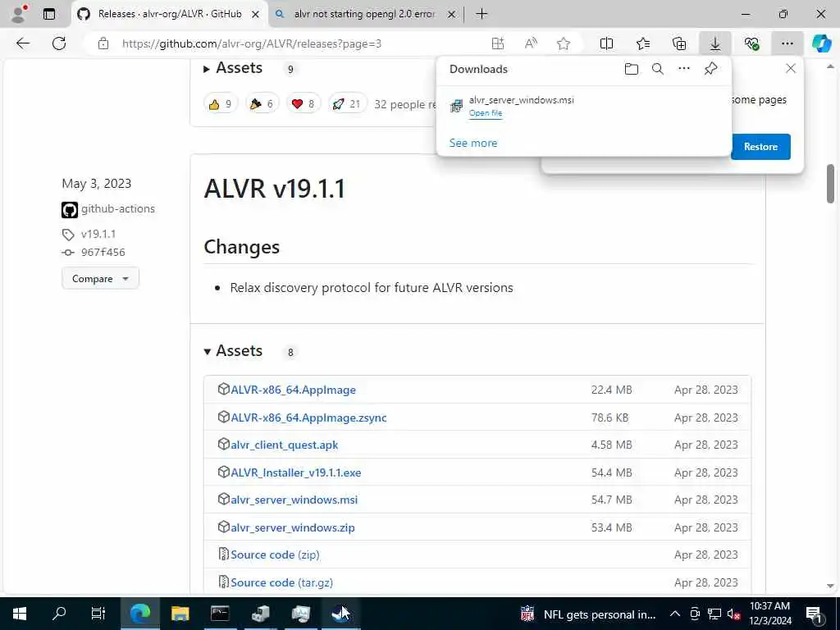This screenshot has width=840, height=630.
Task: View site information lock icon
Action: point(103,44)
